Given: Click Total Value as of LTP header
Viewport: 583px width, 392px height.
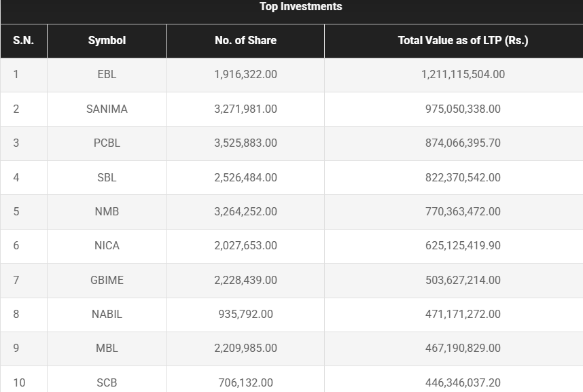Looking at the screenshot, I should (463, 41).
